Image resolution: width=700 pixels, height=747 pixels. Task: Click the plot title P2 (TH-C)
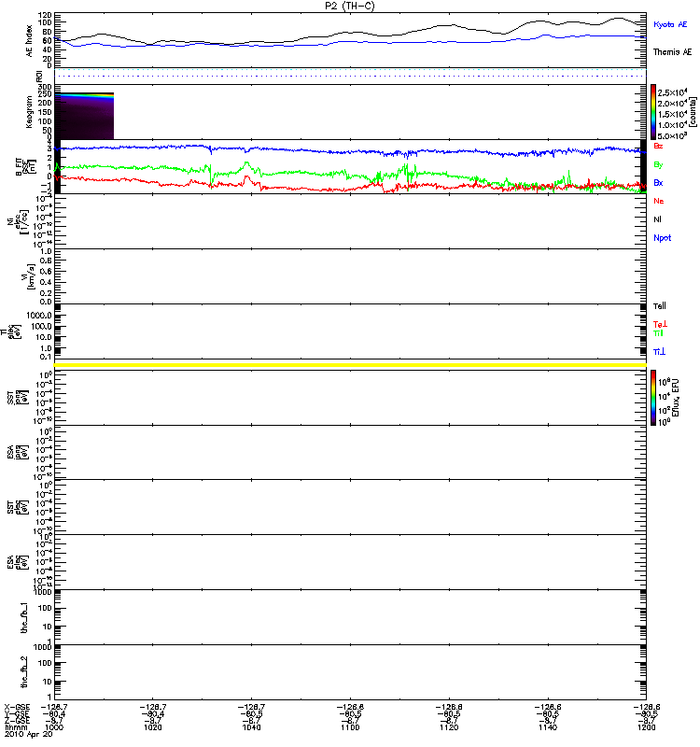(x=350, y=6)
